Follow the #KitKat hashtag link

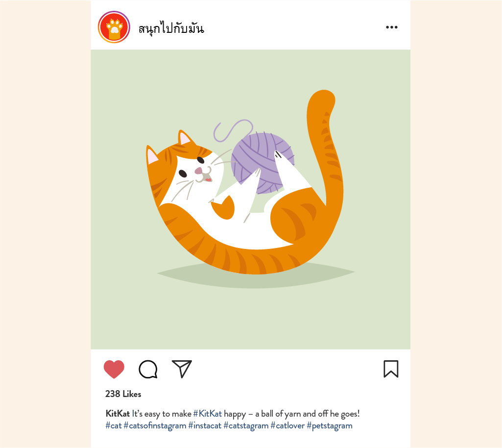click(x=208, y=413)
